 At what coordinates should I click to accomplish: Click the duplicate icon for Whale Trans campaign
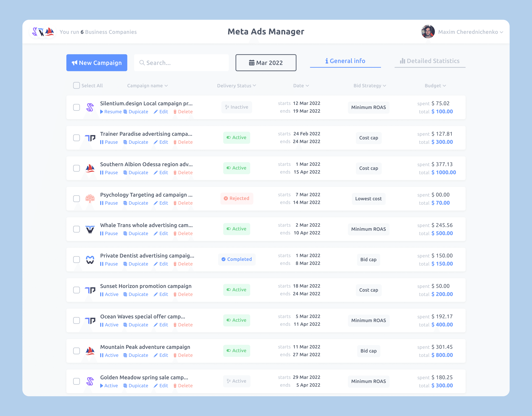(125, 233)
